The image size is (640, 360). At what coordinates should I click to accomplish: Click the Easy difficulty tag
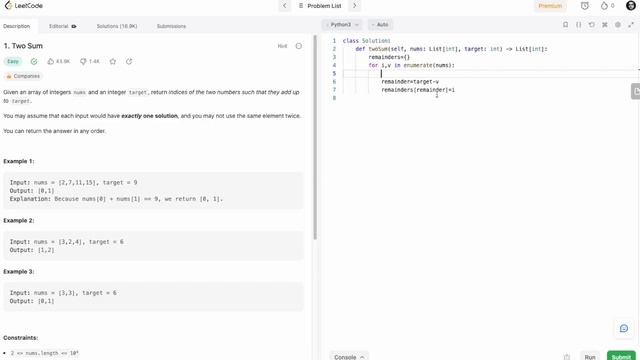click(x=13, y=61)
